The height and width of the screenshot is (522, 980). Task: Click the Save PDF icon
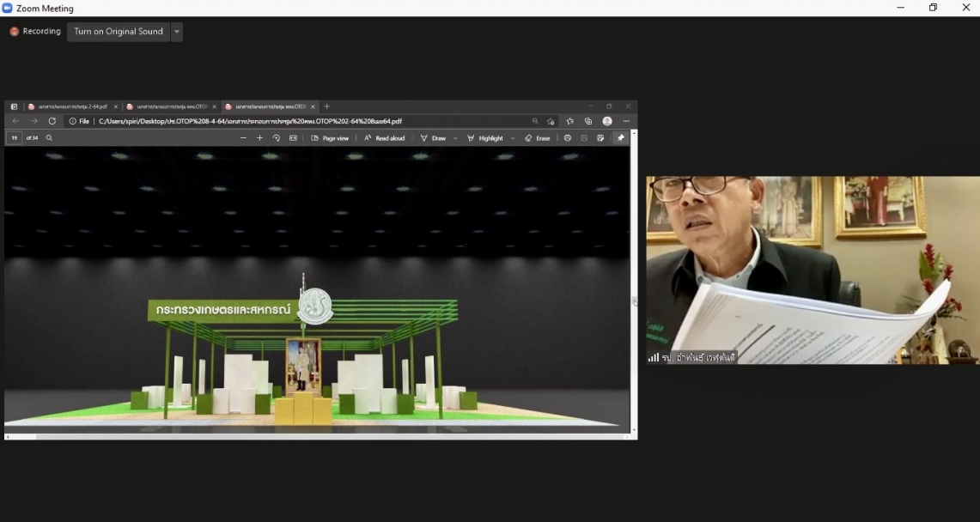pos(584,138)
